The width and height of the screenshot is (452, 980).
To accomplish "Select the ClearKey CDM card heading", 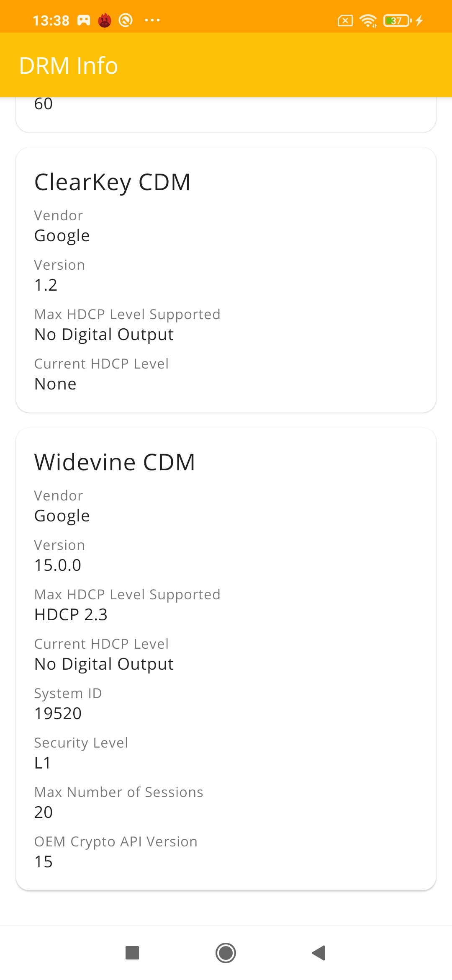I will tap(113, 182).
